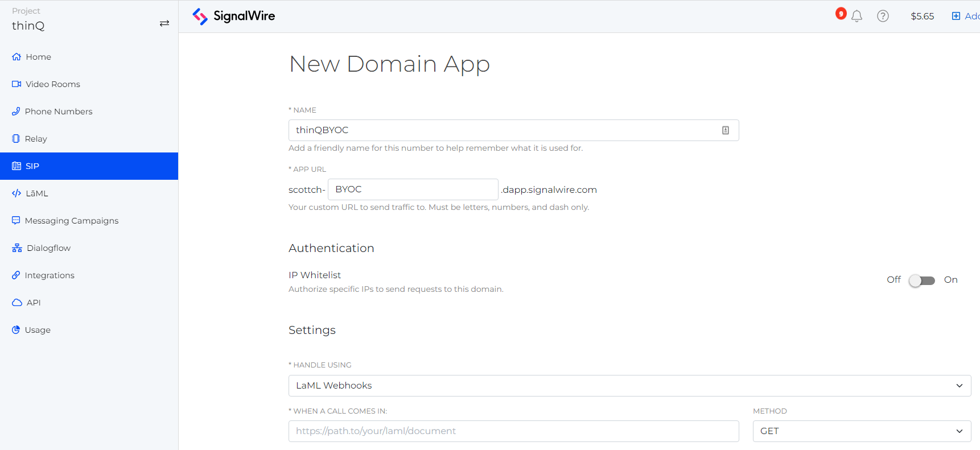Open the help question mark icon
980x450 pixels.
point(883,16)
